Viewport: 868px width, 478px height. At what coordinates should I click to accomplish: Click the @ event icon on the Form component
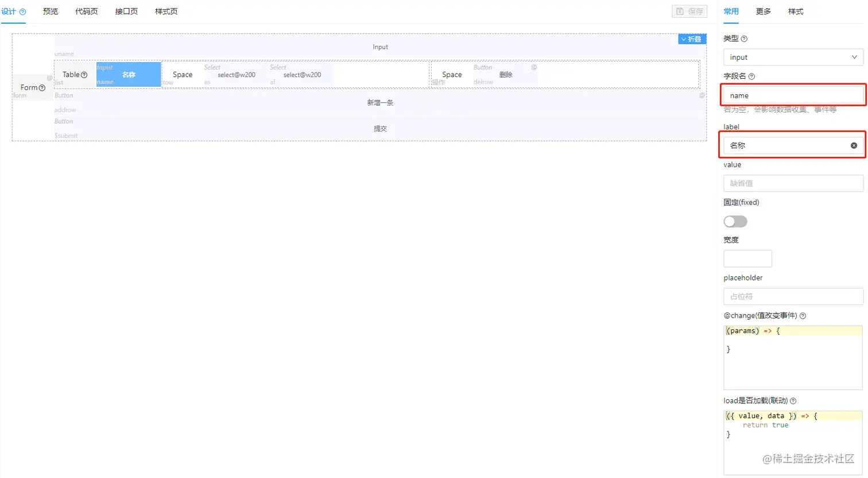tap(49, 78)
